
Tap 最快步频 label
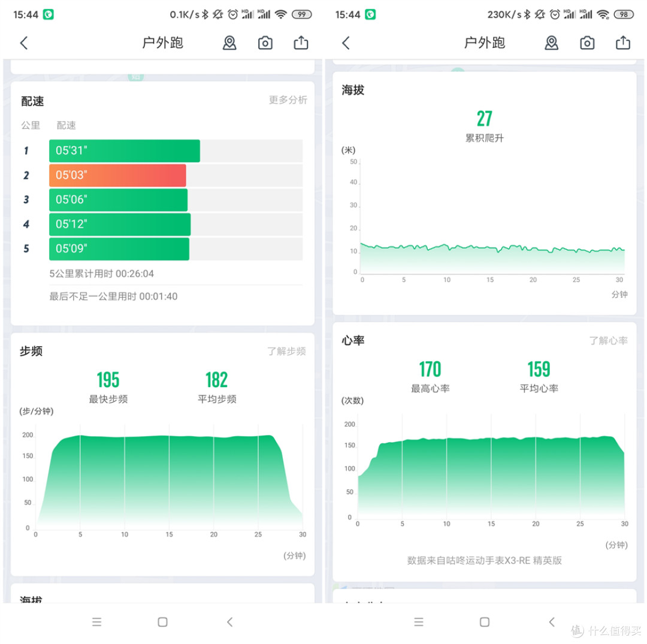point(108,399)
